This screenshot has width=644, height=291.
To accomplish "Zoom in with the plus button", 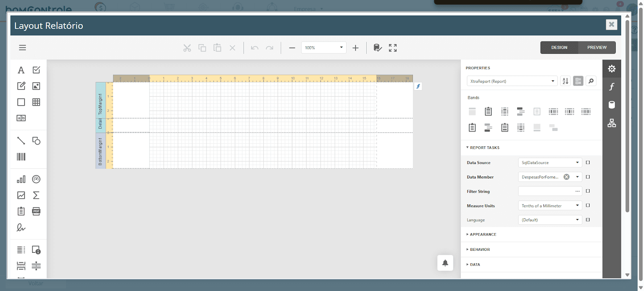I will point(355,48).
